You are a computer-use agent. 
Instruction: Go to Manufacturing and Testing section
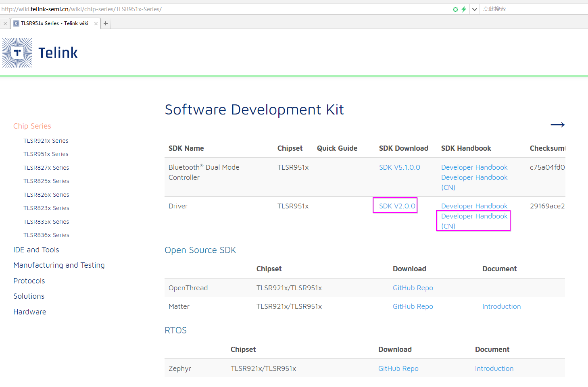pos(59,265)
